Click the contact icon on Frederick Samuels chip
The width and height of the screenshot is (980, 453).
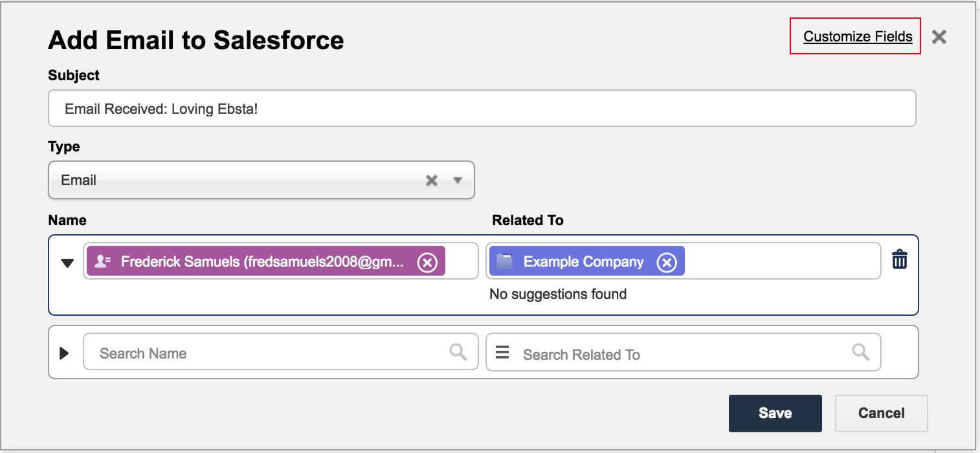click(x=103, y=261)
